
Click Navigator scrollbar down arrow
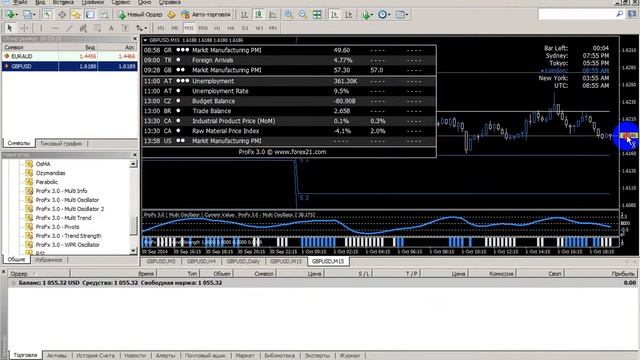(x=133, y=250)
